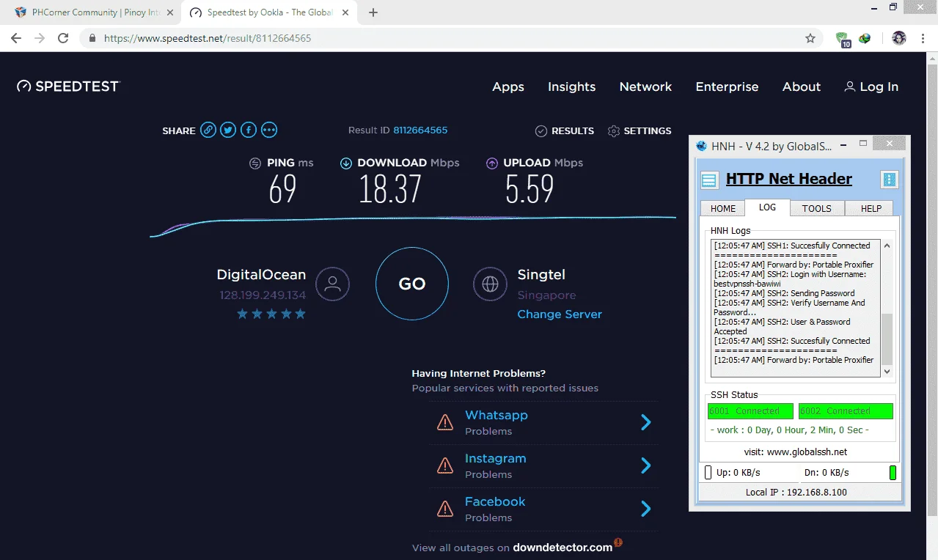Select LOG tab in HNH
The image size is (938, 560).
point(767,207)
